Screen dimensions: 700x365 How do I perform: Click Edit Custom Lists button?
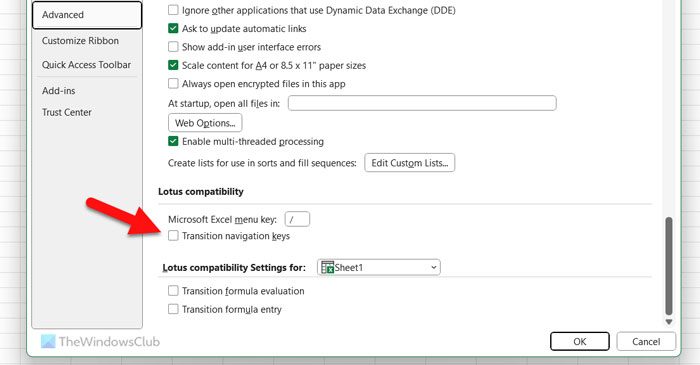pyautogui.click(x=410, y=163)
